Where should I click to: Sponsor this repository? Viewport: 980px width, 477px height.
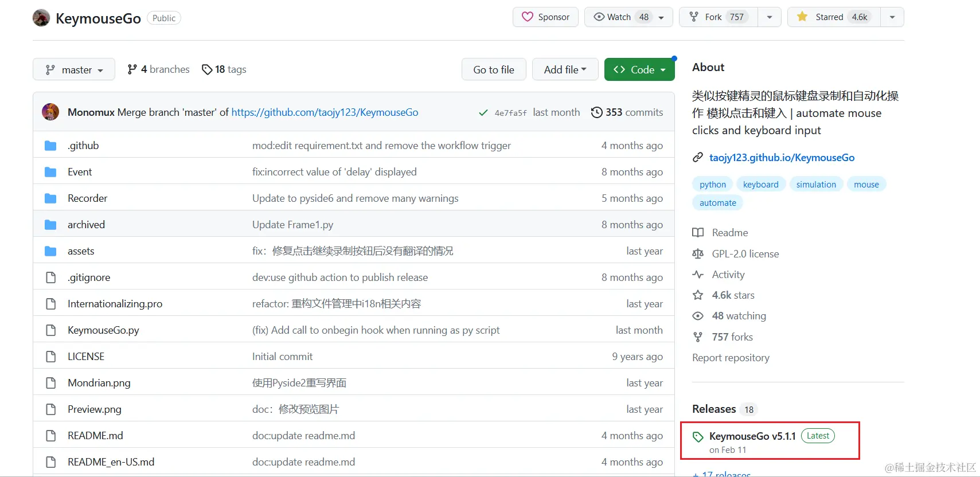click(545, 17)
